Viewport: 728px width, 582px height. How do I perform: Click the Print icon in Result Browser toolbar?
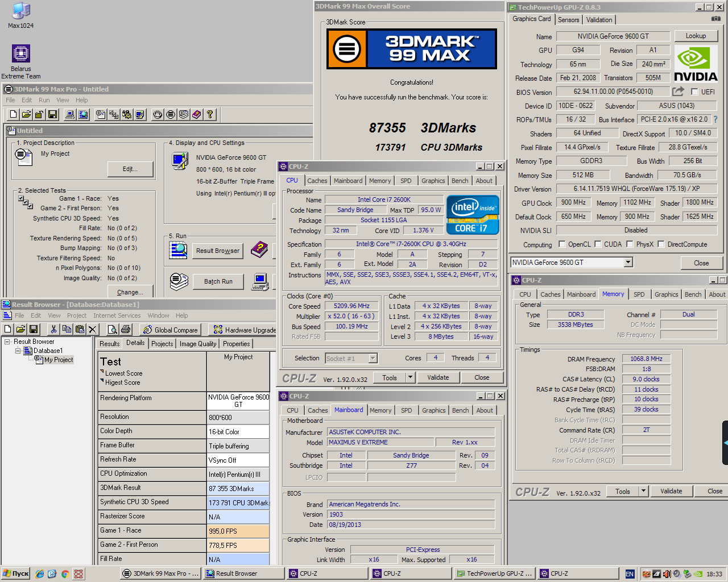(x=126, y=329)
